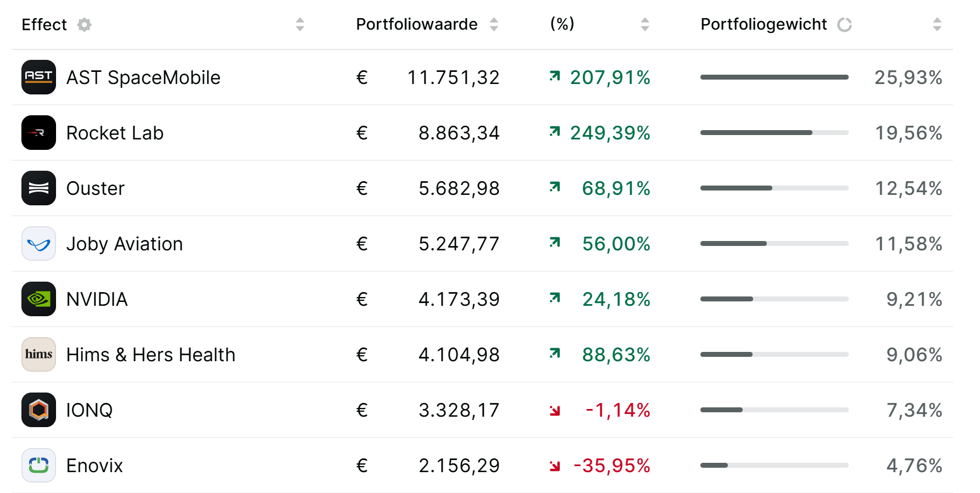Open the Rocket Lab holding name

coord(115,133)
